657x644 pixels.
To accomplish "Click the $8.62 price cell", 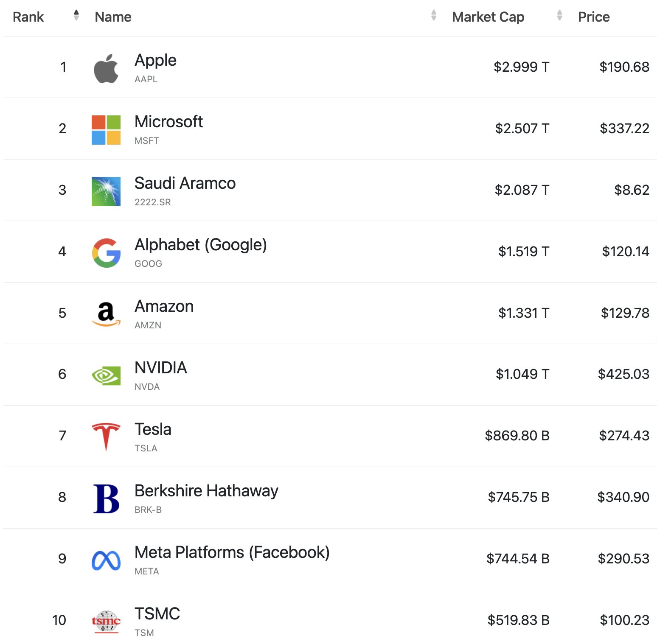I will (632, 190).
